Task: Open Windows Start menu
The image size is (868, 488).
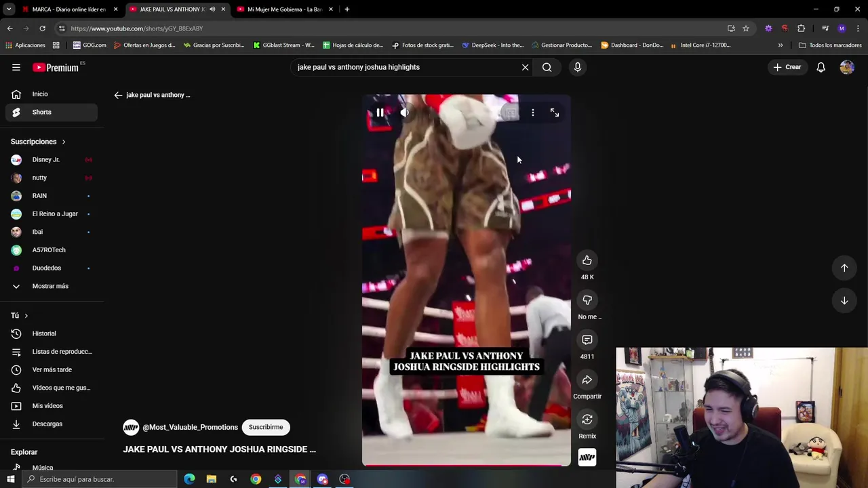Action: coord(10,479)
